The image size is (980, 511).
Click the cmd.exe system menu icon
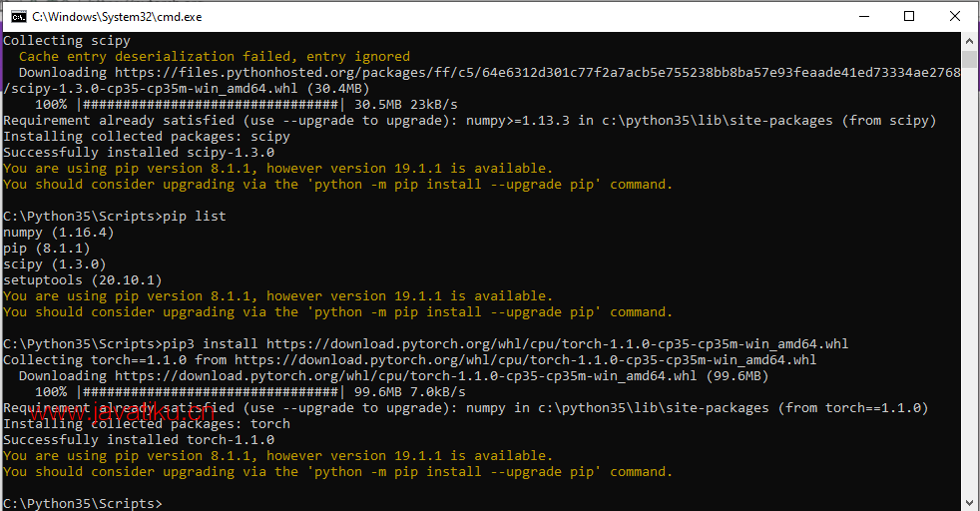[x=19, y=16]
